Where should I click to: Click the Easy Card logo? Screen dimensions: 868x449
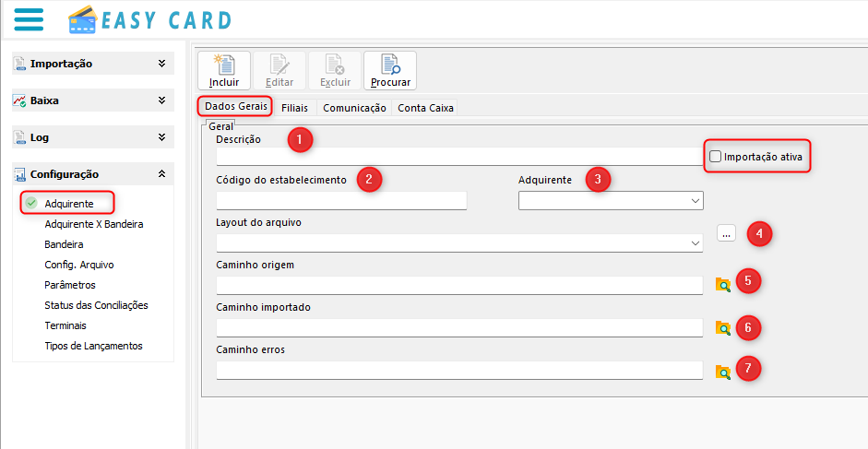[x=149, y=20]
